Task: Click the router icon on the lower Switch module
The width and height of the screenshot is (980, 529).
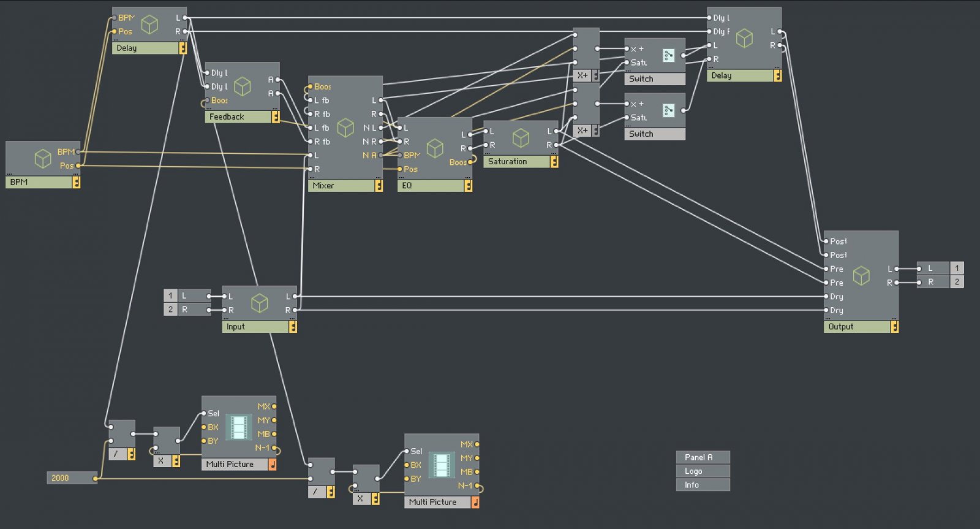Action: pyautogui.click(x=668, y=111)
